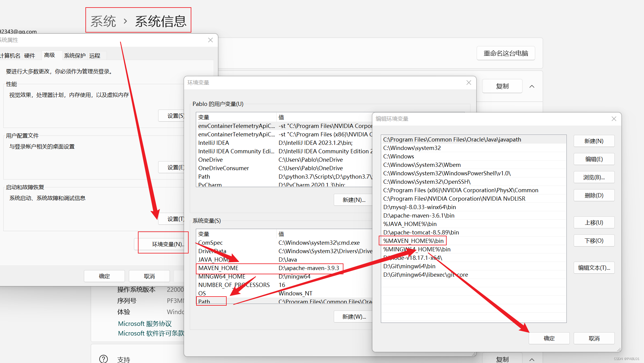Screen dimensions: 644x363
Task: Select MINGW64_HOME system variable row
Action: [x=284, y=276]
